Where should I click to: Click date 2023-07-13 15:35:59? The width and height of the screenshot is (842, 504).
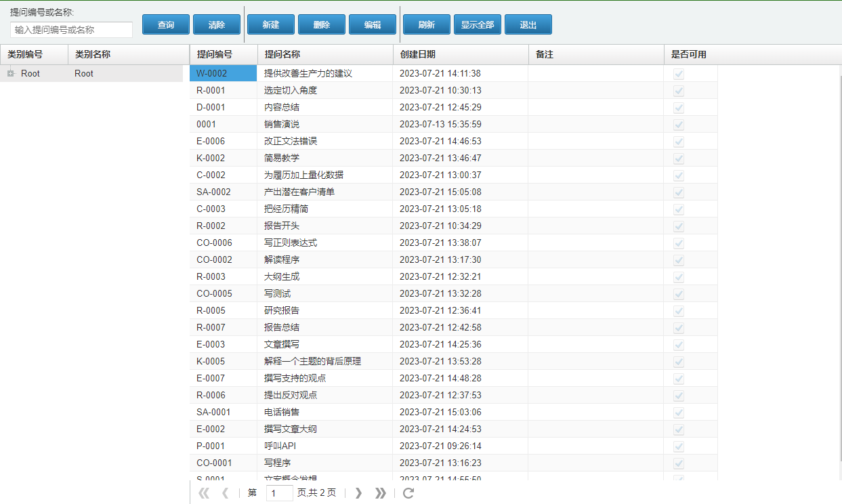pyautogui.click(x=440, y=124)
